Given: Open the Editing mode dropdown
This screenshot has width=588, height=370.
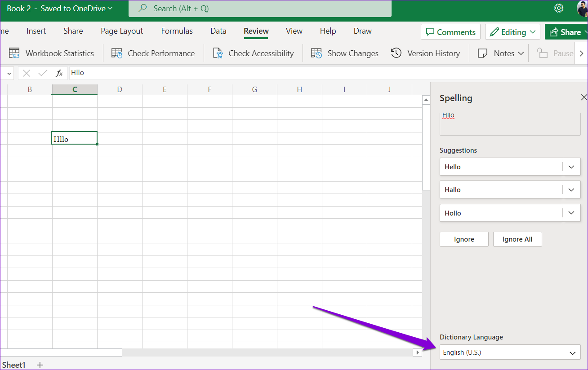Looking at the screenshot, I should click(x=512, y=32).
